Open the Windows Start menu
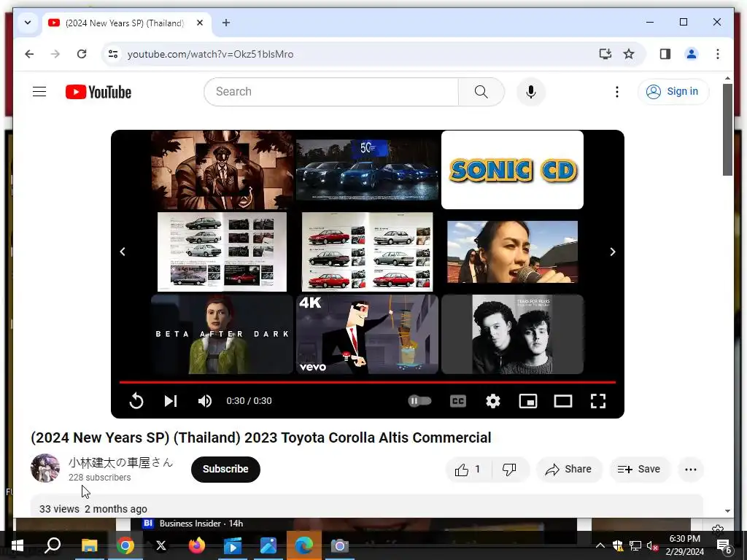 18,545
